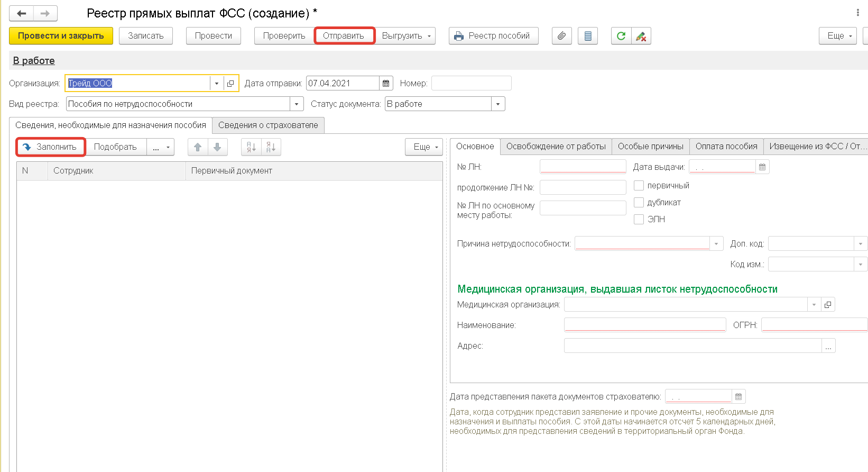This screenshot has width=868, height=472.
Task: Open the document list report icon
Action: [587, 36]
